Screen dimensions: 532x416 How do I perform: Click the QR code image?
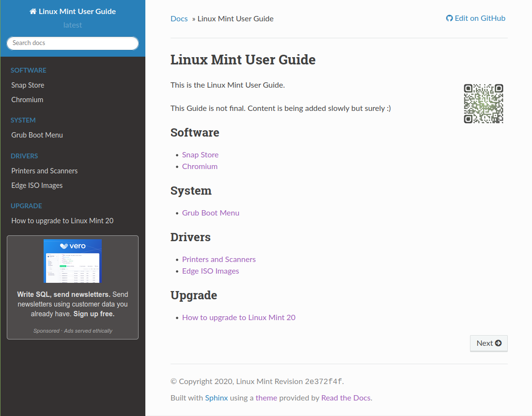(x=483, y=104)
